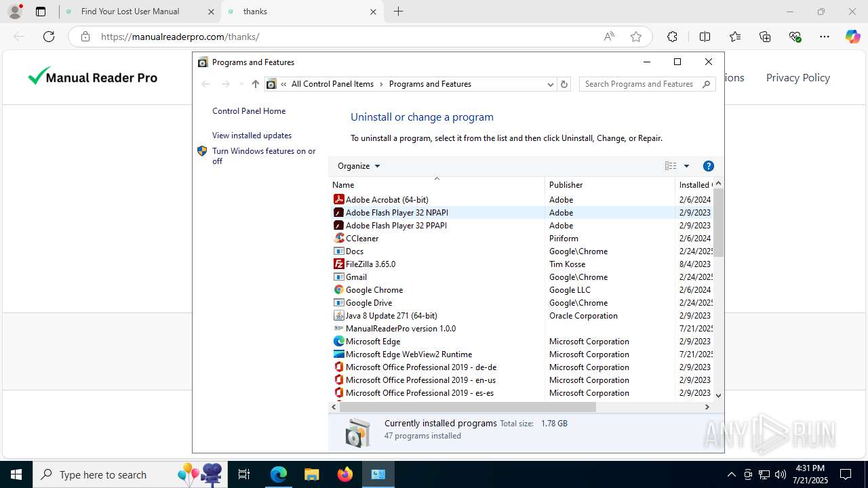Click the Edge address bar URL
Screen dimensions: 868x488
pos(180,37)
